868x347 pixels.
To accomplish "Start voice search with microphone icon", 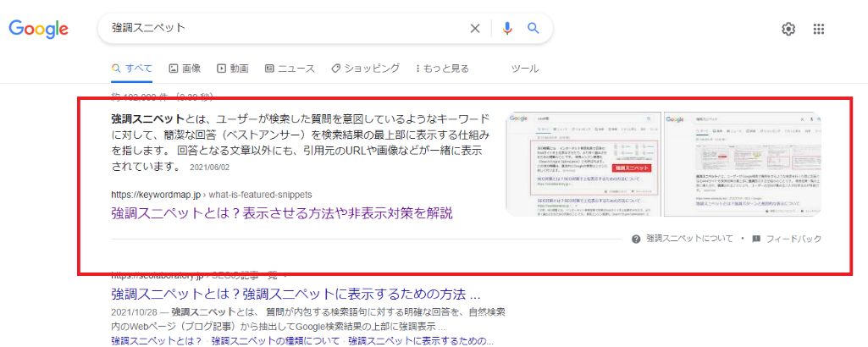I will coord(507,28).
